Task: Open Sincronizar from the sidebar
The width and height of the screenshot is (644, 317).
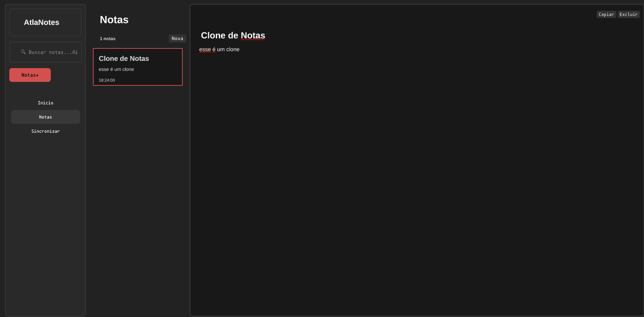Action: 46,131
